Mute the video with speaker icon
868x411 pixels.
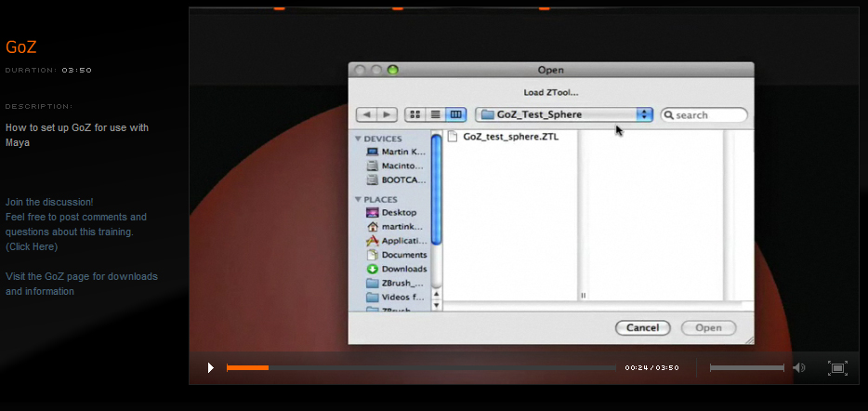pyautogui.click(x=799, y=368)
